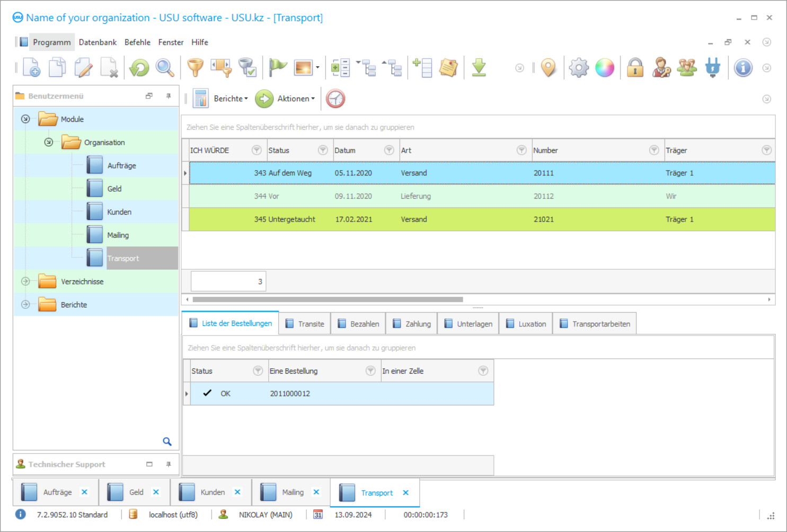Collapse the Module tree node
787x532 pixels.
25,119
